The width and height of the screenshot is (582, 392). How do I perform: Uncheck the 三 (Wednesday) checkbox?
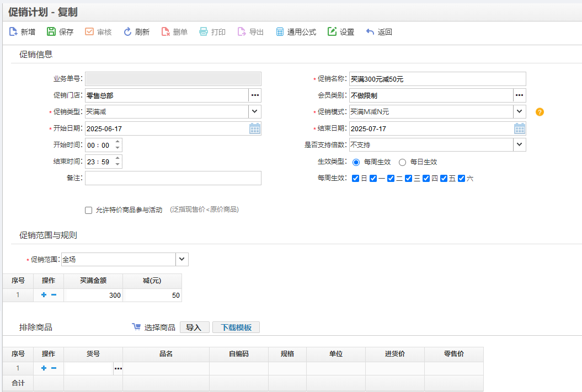(408, 179)
